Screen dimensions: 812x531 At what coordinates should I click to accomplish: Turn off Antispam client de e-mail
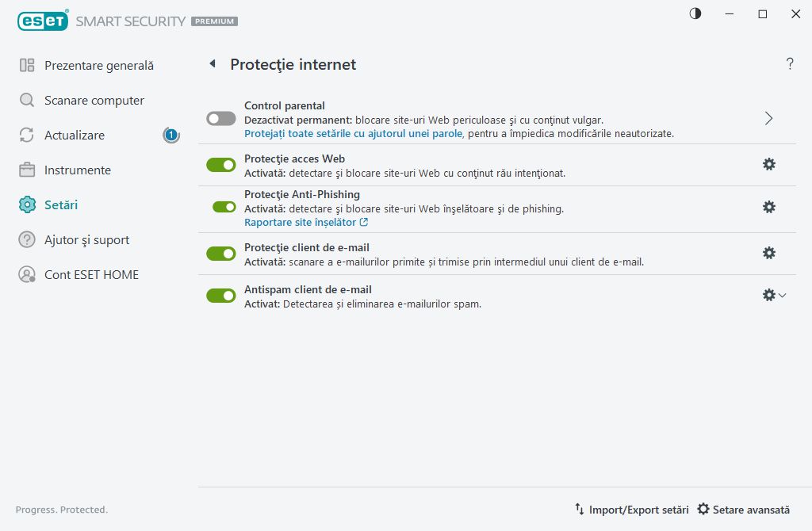220,295
